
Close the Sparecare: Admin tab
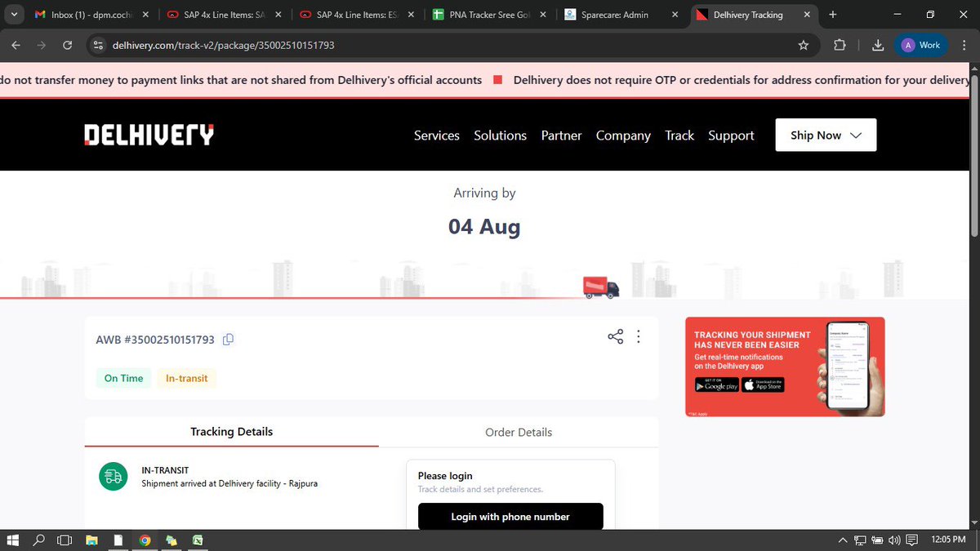pyautogui.click(x=674, y=15)
